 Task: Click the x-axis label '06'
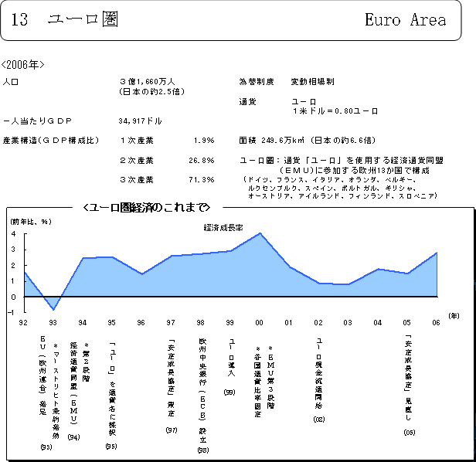tap(436, 322)
